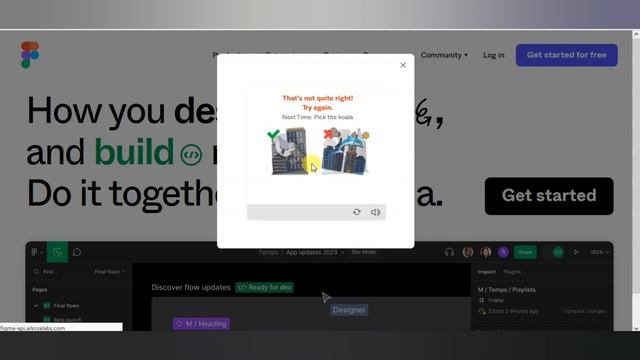Open the Final flows dropdown

point(109,271)
